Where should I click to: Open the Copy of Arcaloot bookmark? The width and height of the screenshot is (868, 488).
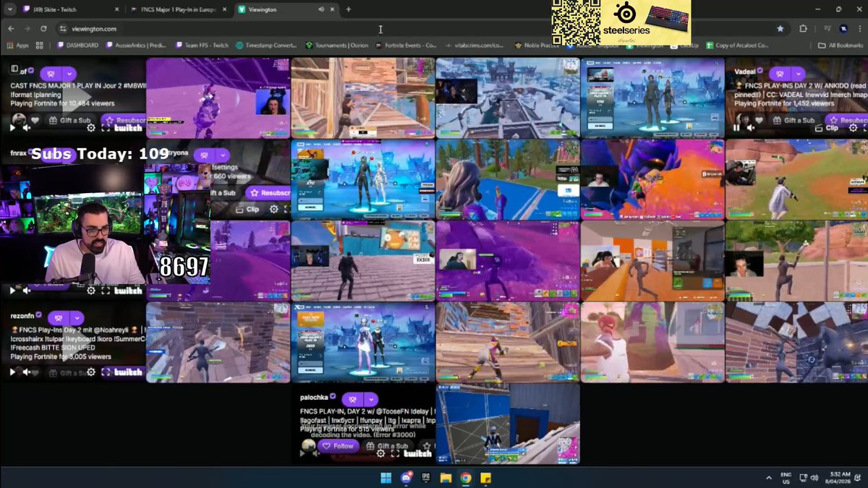(738, 45)
